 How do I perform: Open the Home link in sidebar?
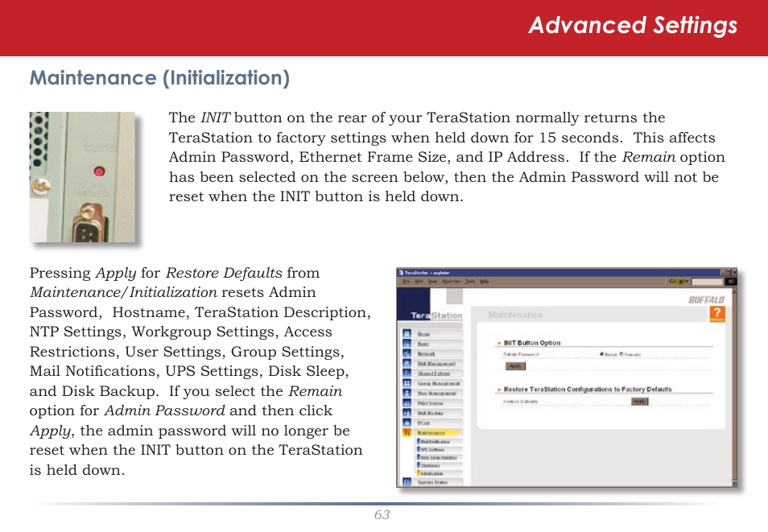423,334
